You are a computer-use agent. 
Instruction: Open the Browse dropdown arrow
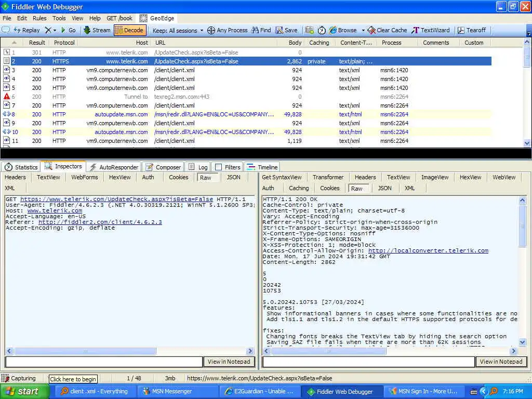tap(363, 30)
